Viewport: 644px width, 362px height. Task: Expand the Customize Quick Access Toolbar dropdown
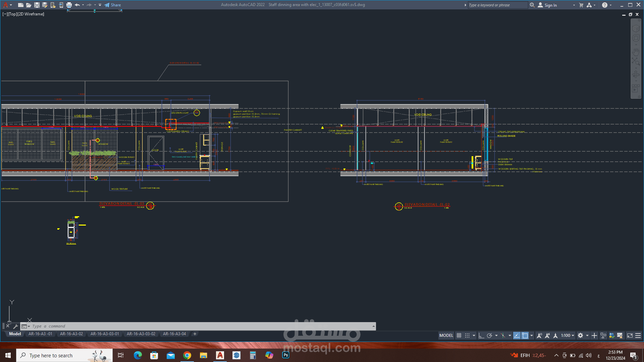pyautogui.click(x=100, y=5)
